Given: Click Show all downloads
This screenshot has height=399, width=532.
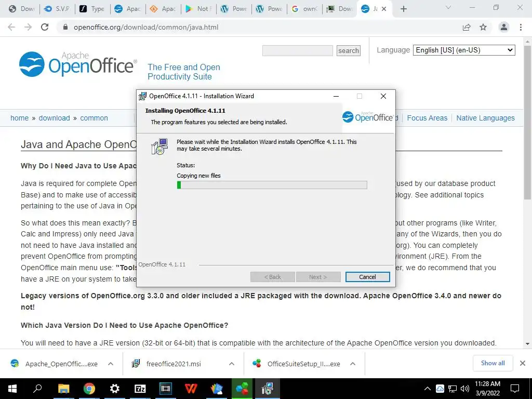Looking at the screenshot, I should tap(493, 363).
